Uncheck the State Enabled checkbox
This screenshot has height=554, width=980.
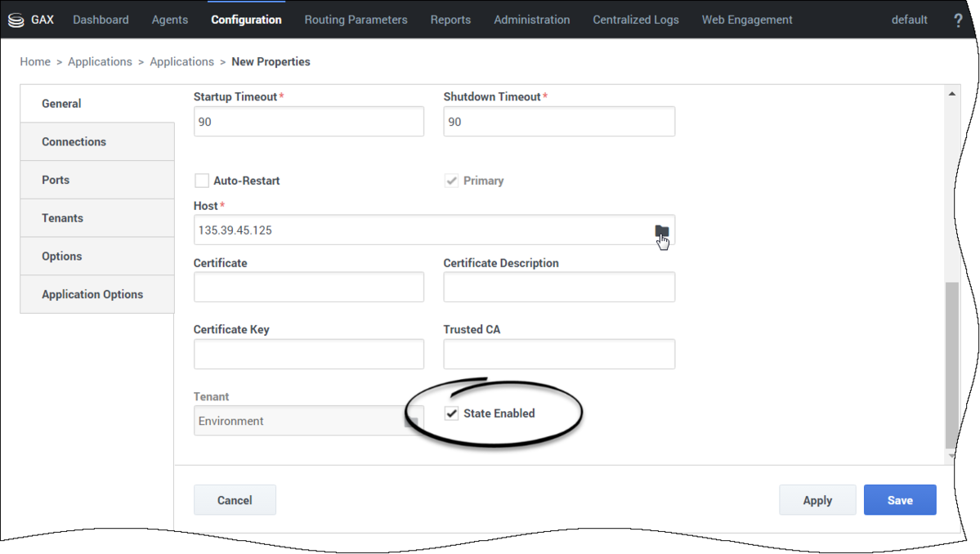451,413
